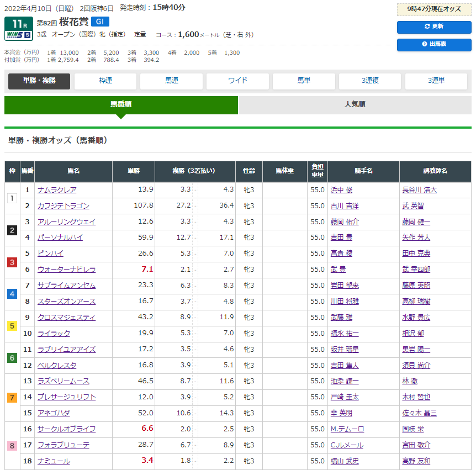Click the red frame 3 badge

(12, 262)
